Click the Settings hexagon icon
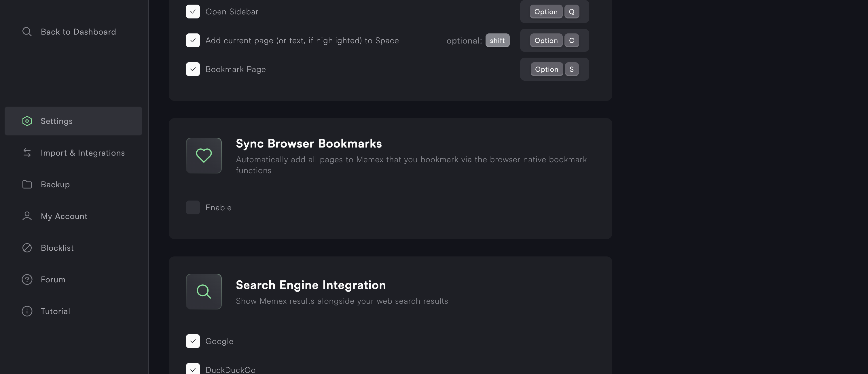 pyautogui.click(x=27, y=121)
